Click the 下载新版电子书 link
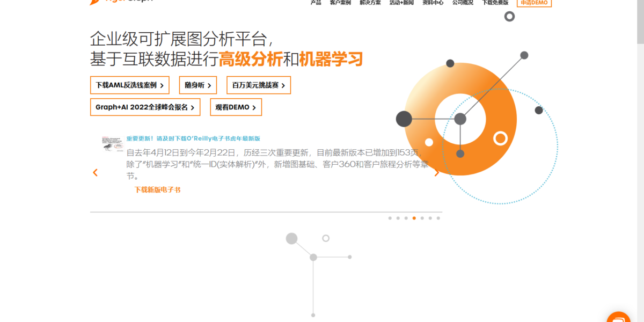644x322 pixels. (157, 189)
